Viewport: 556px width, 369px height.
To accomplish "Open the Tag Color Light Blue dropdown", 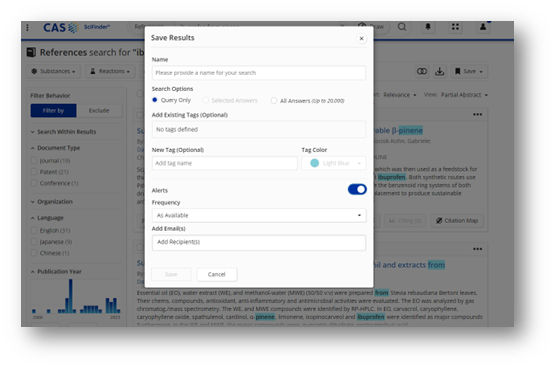I will click(x=334, y=163).
